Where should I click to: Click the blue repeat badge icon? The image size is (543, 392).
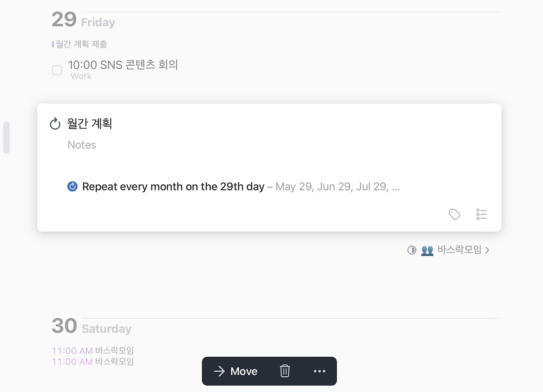[73, 186]
